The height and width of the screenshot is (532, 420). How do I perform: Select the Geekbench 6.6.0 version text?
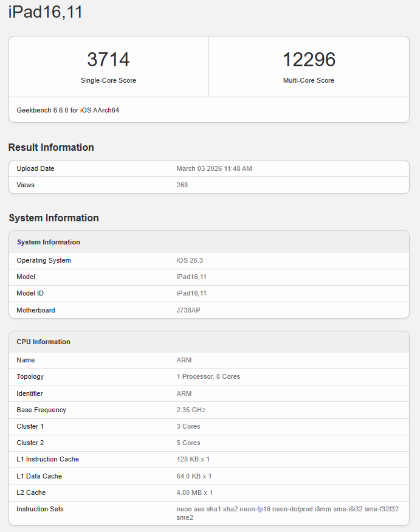point(67,110)
